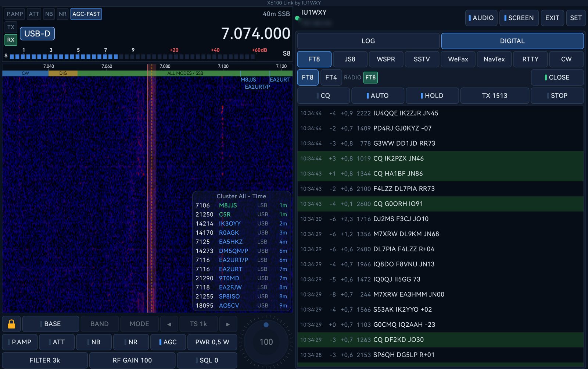Toggle the SCREEN button
Viewport: 588px width, 369px height.
point(519,18)
